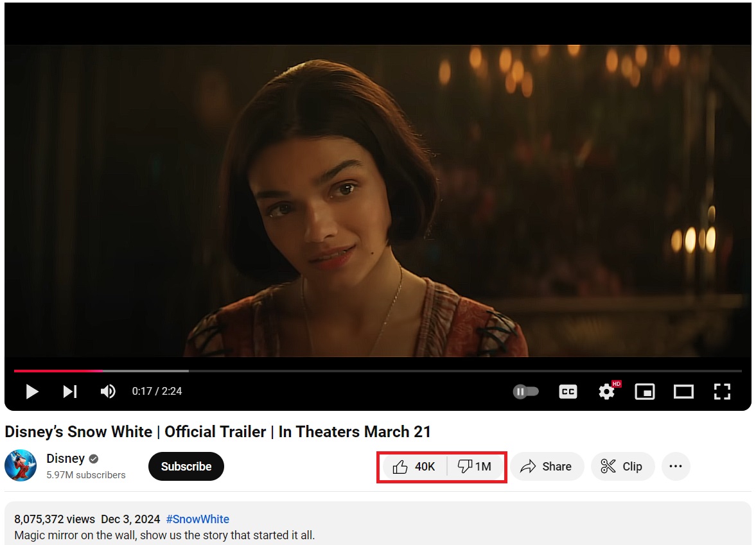756x545 pixels.
Task: Mute the video volume speaker icon
Action: (x=108, y=392)
